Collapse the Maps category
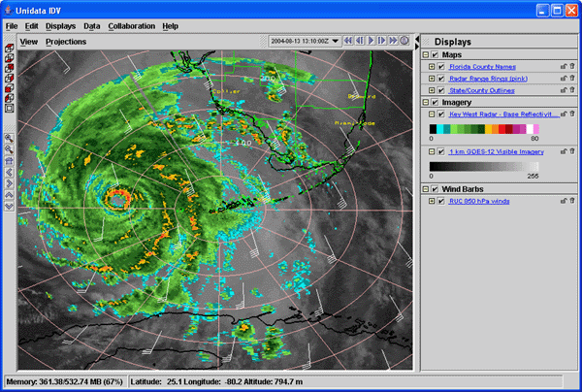This screenshot has height=392, width=582. pyautogui.click(x=426, y=54)
